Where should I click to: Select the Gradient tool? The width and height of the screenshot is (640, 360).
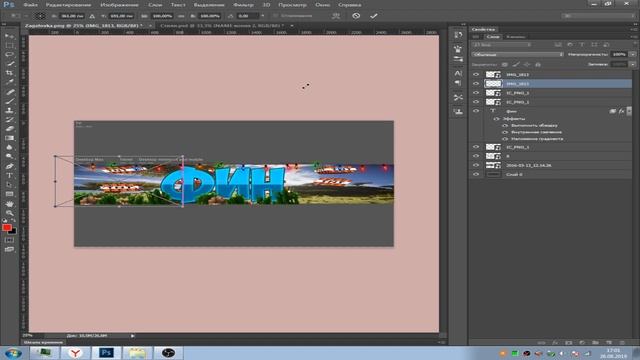[x=9, y=138]
